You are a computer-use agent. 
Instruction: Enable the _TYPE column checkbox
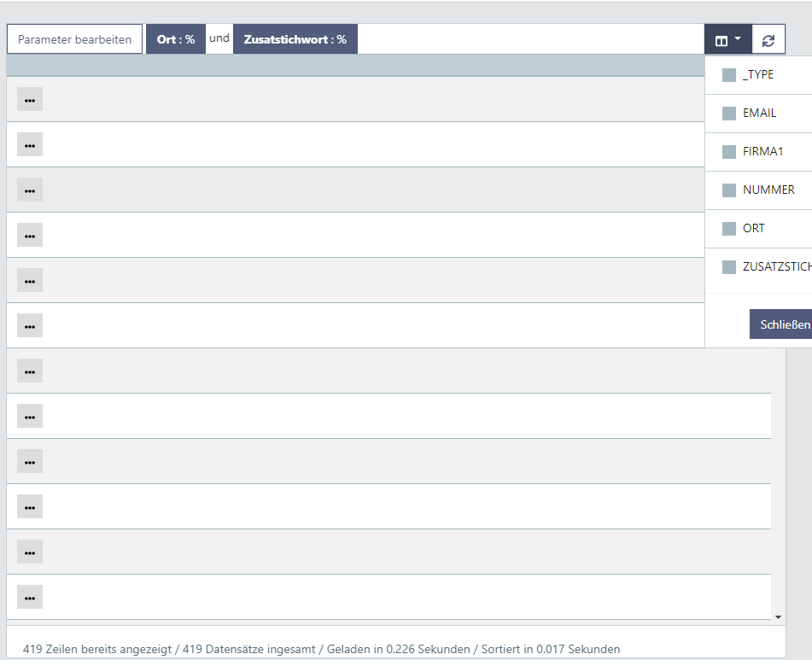pyautogui.click(x=728, y=74)
